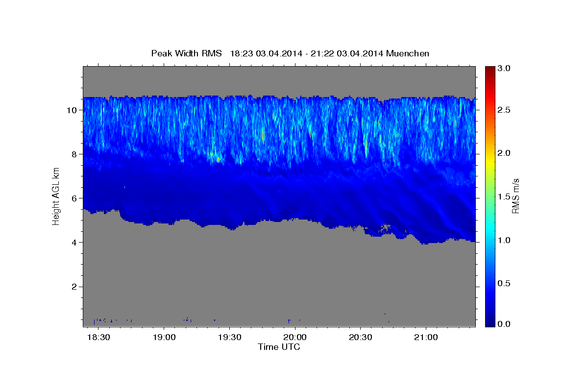Pick the green middle of the colorbar
Screen dimensions: 588x392
(x=489, y=196)
